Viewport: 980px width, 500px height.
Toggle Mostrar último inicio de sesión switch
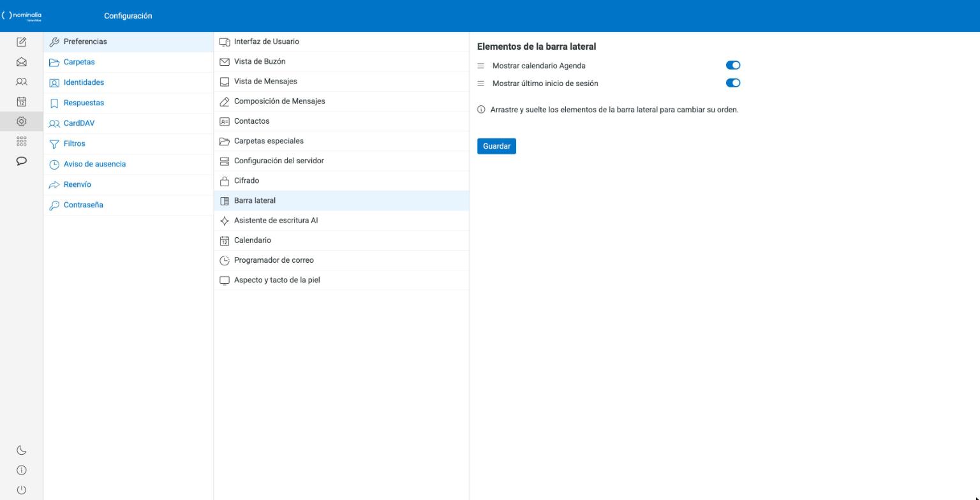[733, 83]
